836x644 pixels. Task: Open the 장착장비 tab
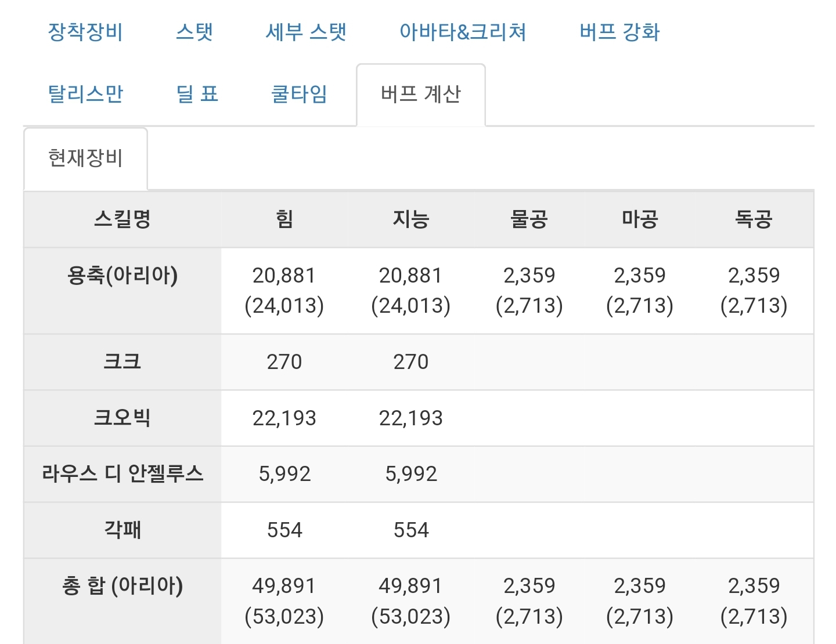85,32
